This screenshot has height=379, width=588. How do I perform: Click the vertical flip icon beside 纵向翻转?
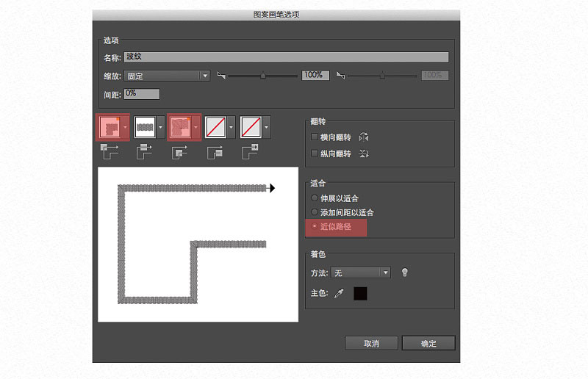click(x=364, y=154)
